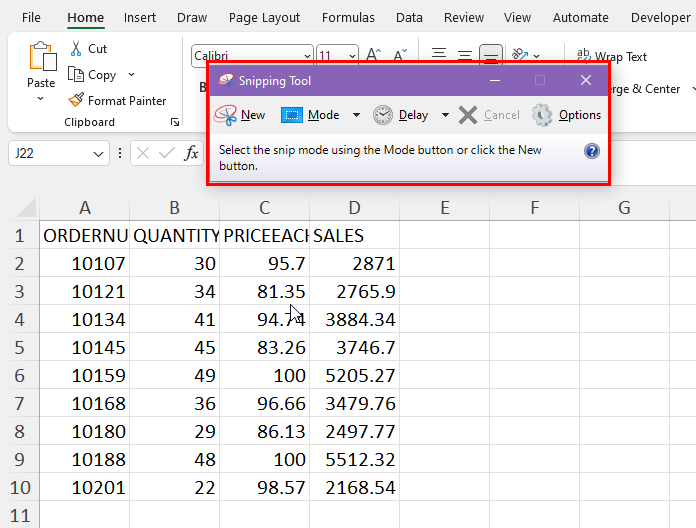Switch to the Draw tab

pos(192,18)
